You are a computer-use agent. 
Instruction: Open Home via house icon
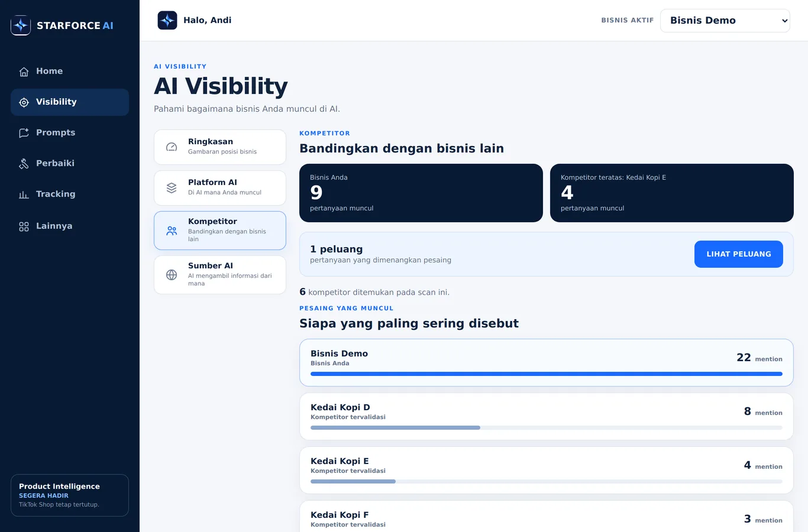point(24,72)
